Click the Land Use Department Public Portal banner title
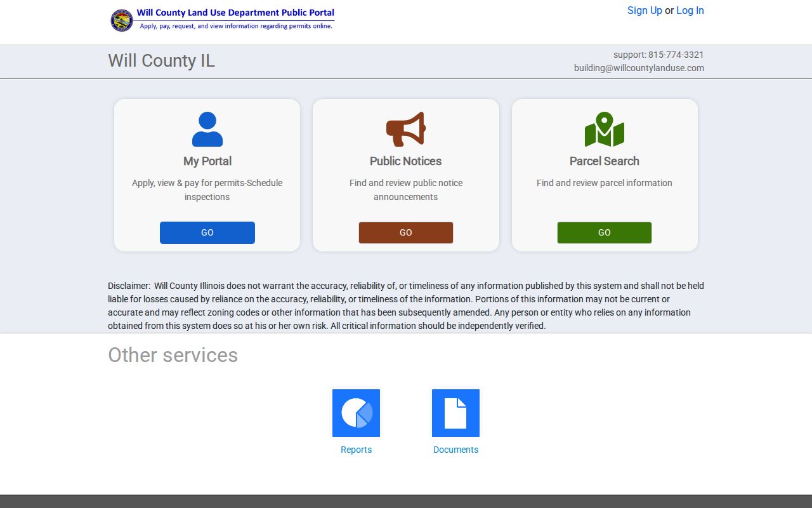This screenshot has height=508, width=812. (x=235, y=13)
